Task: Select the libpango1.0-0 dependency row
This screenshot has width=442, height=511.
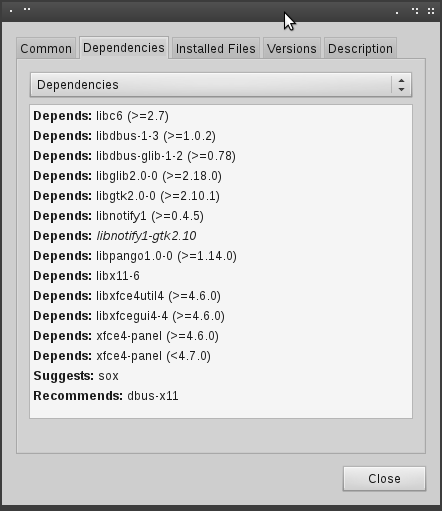Action: coord(135,256)
